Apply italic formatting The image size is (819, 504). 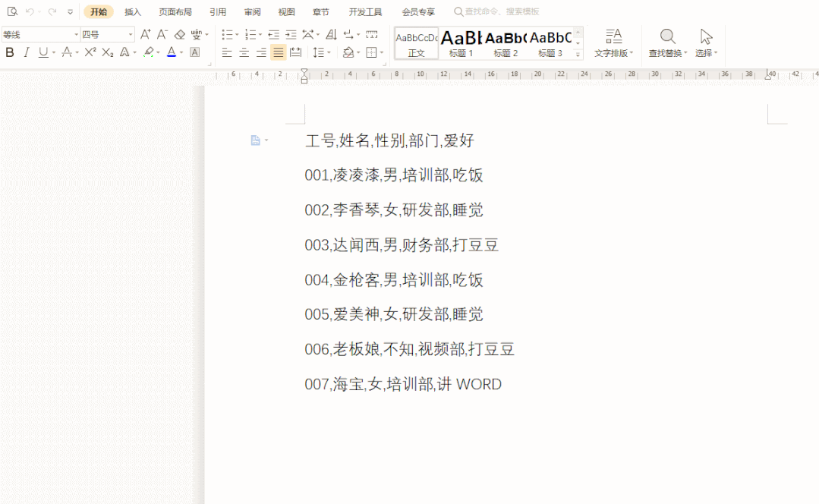coord(27,52)
